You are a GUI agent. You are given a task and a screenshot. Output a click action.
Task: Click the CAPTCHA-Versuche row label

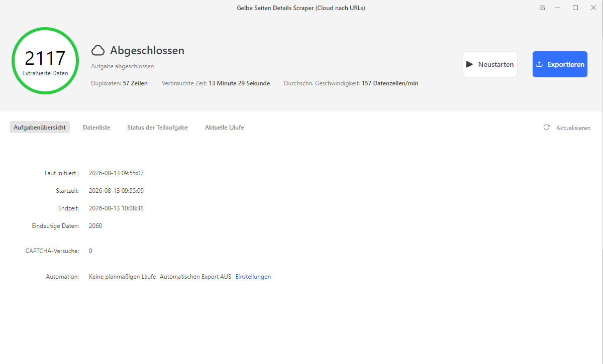pos(52,251)
